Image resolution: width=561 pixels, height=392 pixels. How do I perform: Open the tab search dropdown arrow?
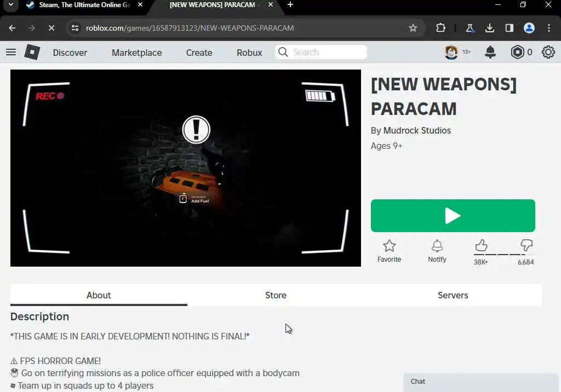click(x=11, y=5)
